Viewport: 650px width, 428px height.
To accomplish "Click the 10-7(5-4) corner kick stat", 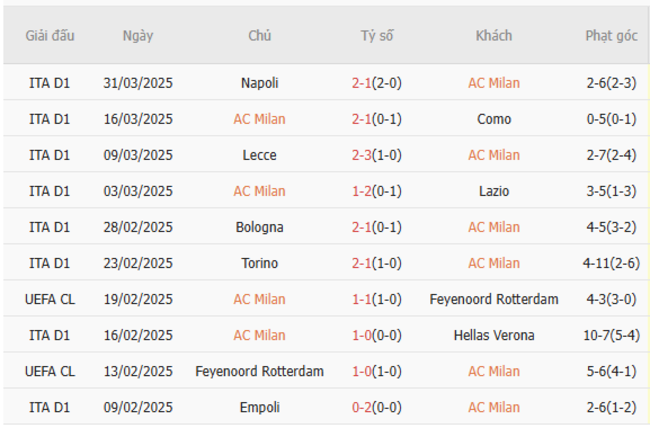I will click(x=611, y=335).
